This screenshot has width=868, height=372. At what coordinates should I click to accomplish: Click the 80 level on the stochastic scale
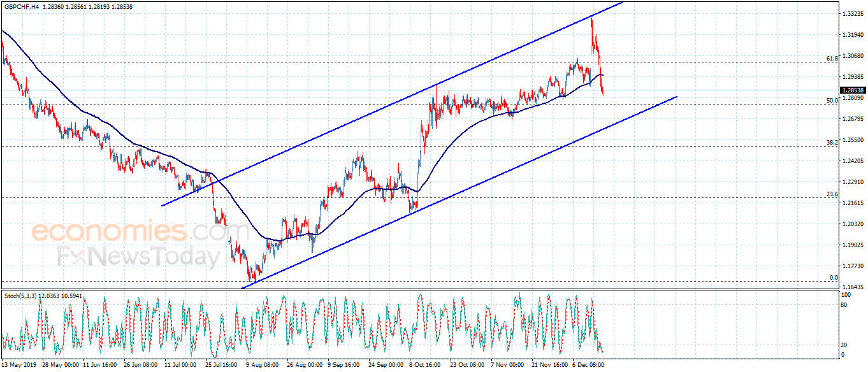pyautogui.click(x=845, y=305)
